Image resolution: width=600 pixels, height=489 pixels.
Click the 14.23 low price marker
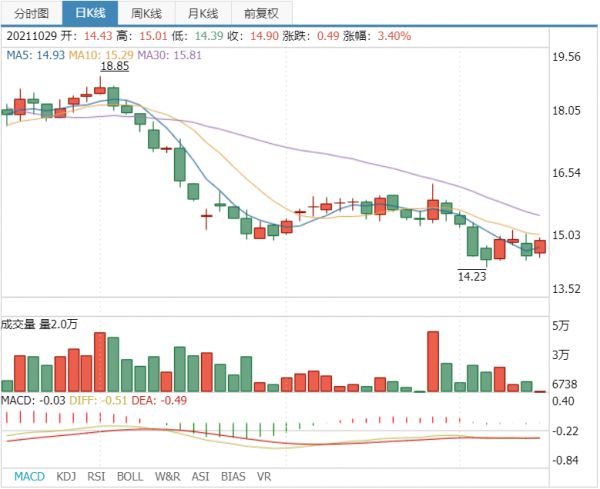click(472, 276)
